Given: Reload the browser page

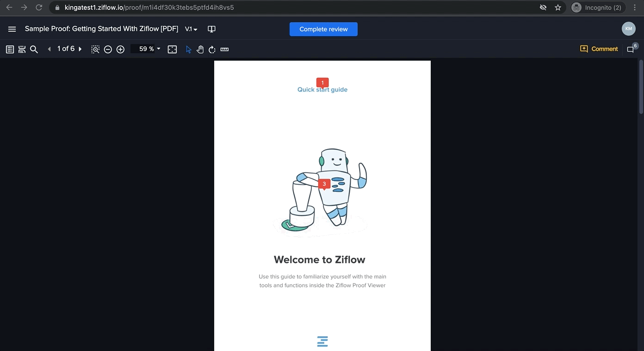Looking at the screenshot, I should (39, 7).
